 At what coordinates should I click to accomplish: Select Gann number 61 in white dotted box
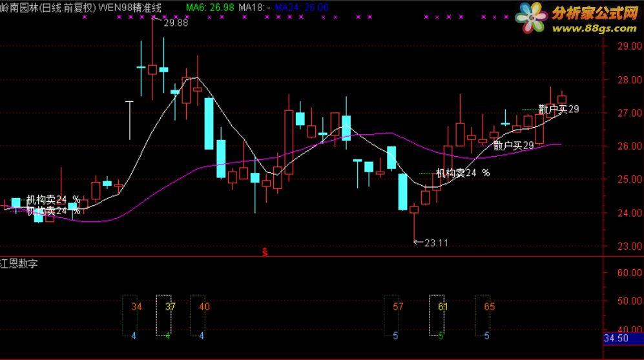pyautogui.click(x=442, y=306)
